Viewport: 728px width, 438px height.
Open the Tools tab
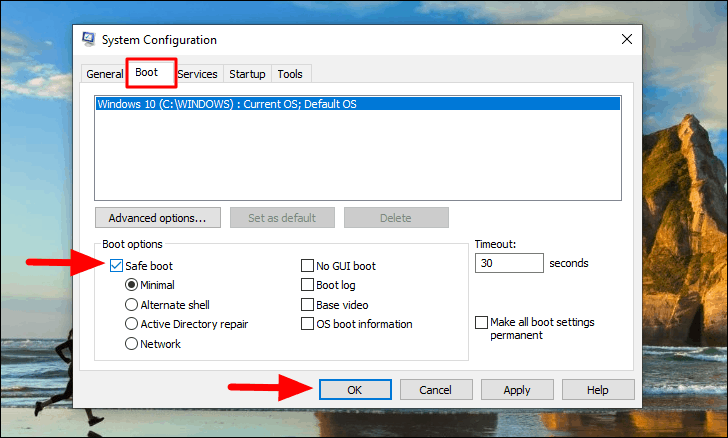pos(290,74)
